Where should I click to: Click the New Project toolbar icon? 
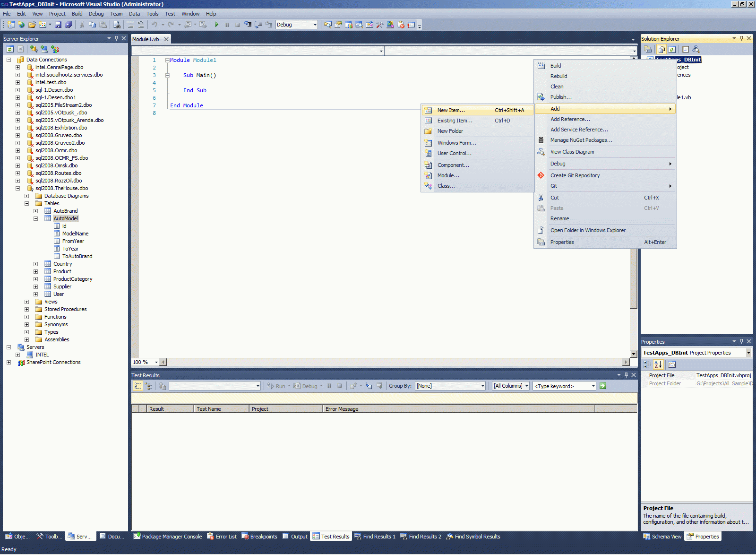pos(11,25)
